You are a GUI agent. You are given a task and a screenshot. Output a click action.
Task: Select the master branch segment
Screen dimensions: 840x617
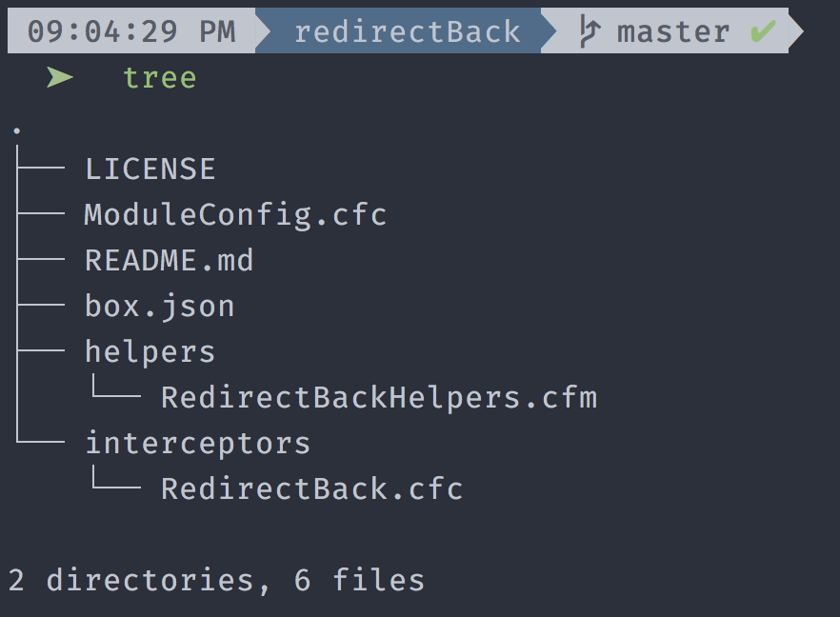671,30
